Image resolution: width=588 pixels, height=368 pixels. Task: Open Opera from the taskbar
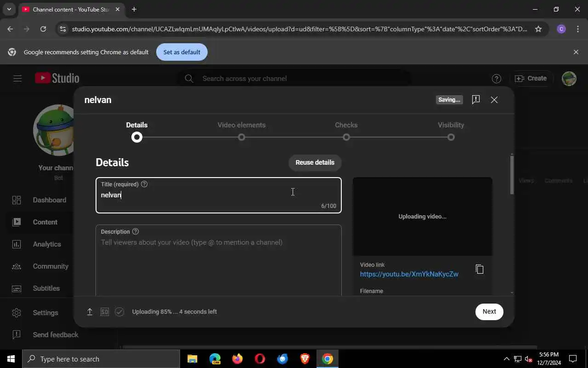click(260, 359)
